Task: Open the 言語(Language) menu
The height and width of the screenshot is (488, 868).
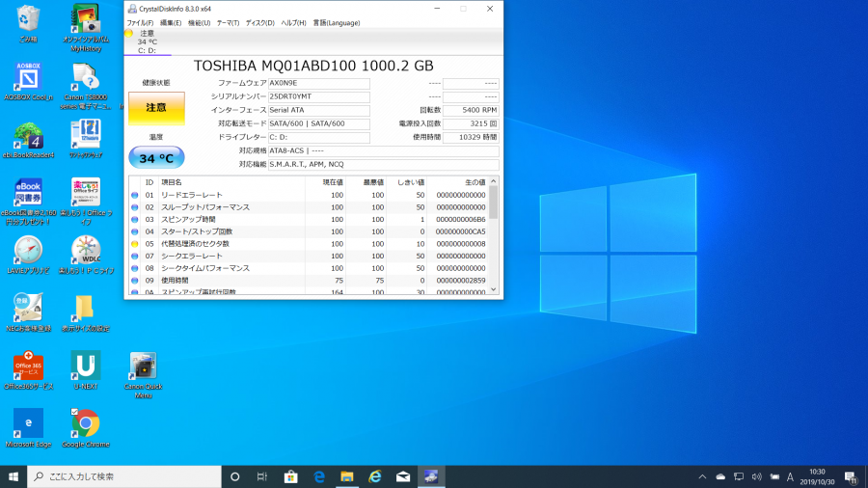Action: tap(337, 23)
